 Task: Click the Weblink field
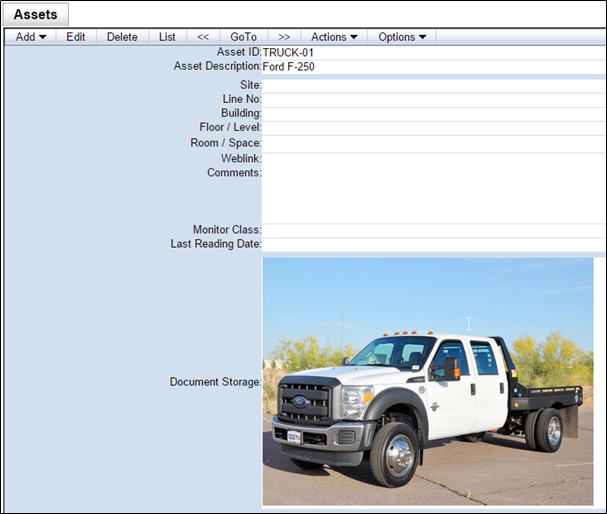click(x=433, y=159)
